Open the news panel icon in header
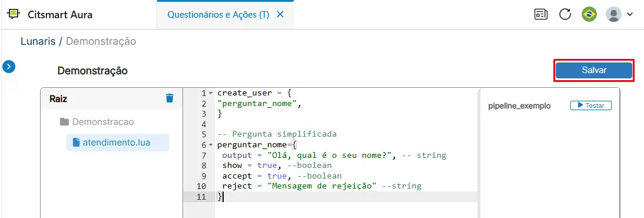644x218 pixels. 541,15
